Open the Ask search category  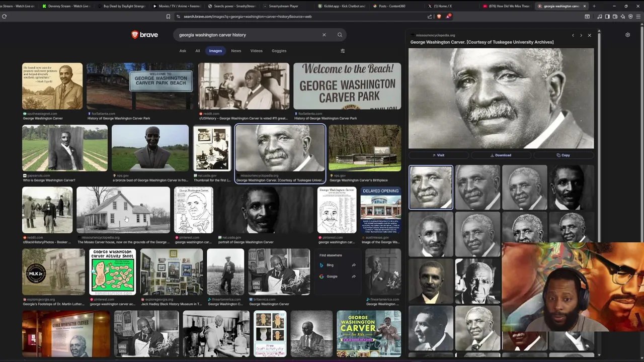click(183, 51)
